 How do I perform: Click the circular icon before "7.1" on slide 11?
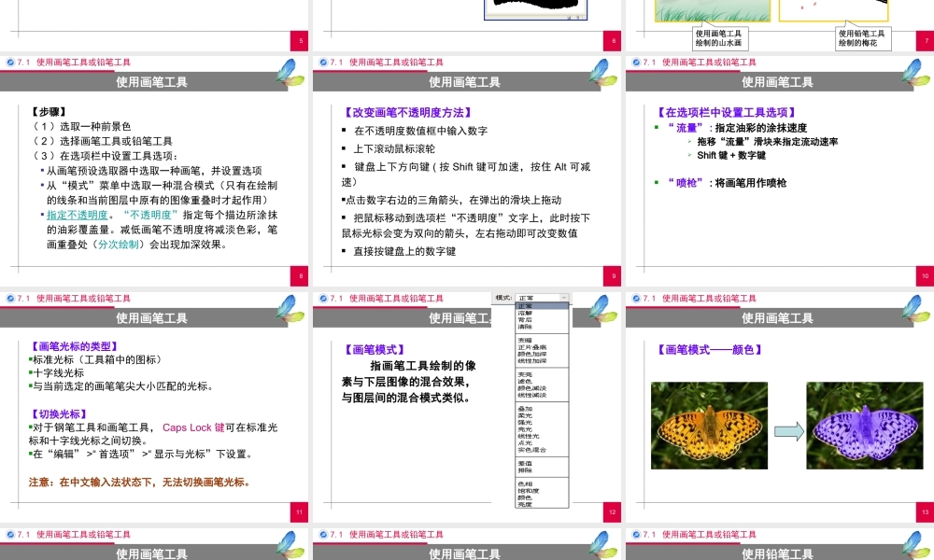click(x=10, y=299)
